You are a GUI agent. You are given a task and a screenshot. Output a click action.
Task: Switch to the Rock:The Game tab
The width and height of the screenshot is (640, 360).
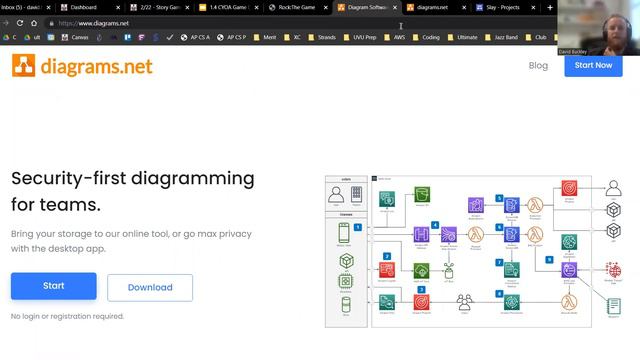pyautogui.click(x=297, y=7)
